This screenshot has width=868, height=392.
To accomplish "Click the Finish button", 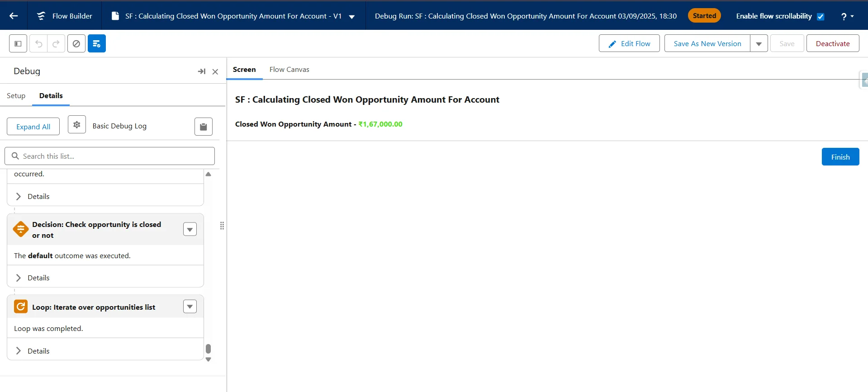I will pos(840,157).
